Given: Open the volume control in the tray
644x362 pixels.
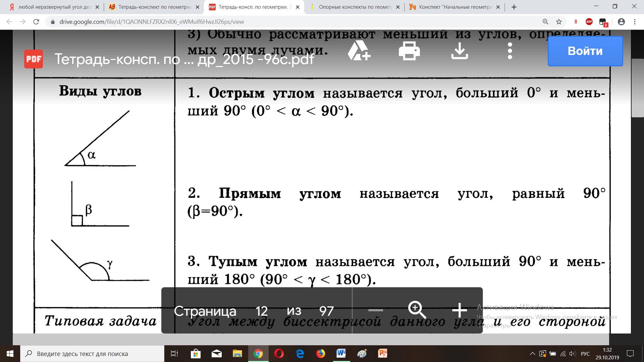Looking at the screenshot, I should coord(573,354).
